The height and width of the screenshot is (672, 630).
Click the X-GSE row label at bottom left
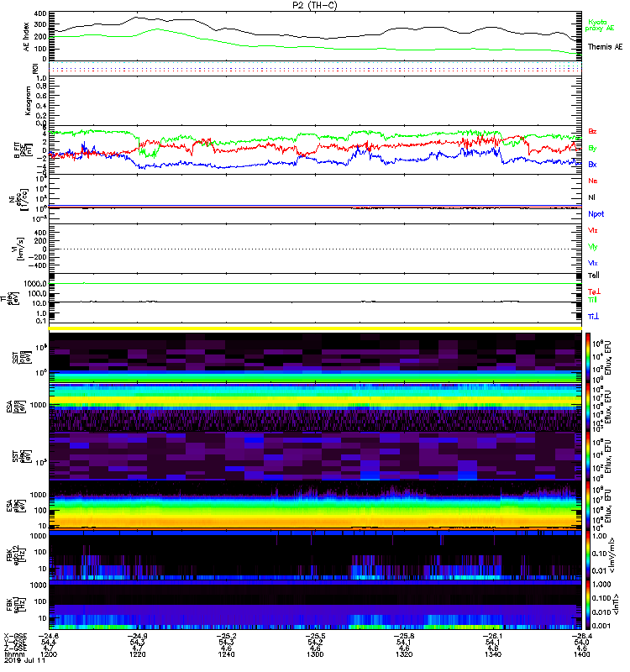point(15,636)
